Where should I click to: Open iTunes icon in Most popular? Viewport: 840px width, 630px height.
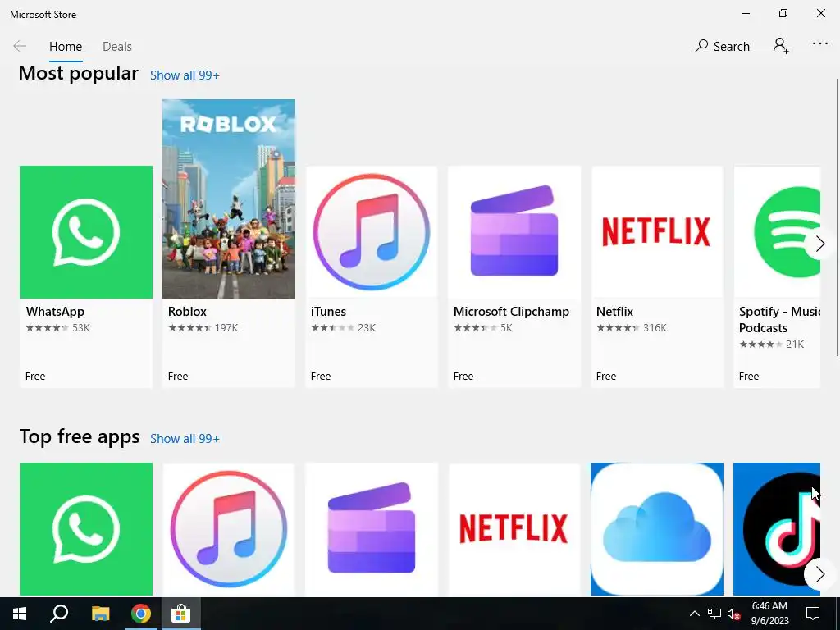point(372,232)
